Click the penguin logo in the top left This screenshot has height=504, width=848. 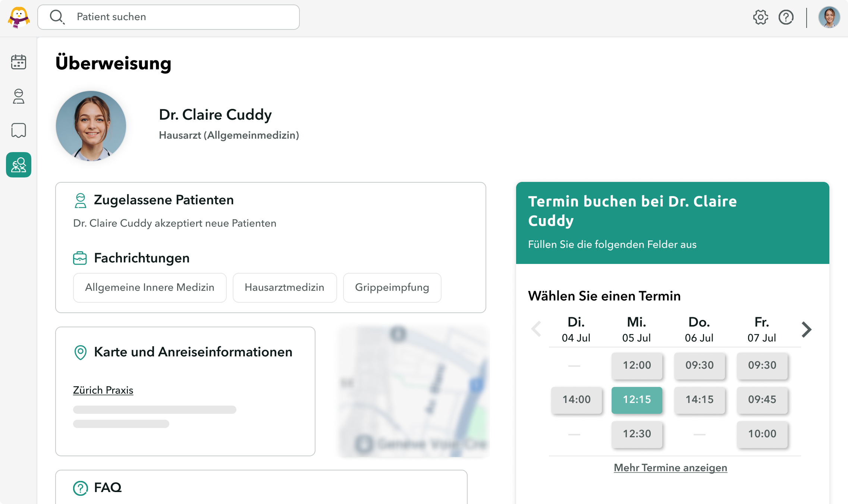(18, 17)
